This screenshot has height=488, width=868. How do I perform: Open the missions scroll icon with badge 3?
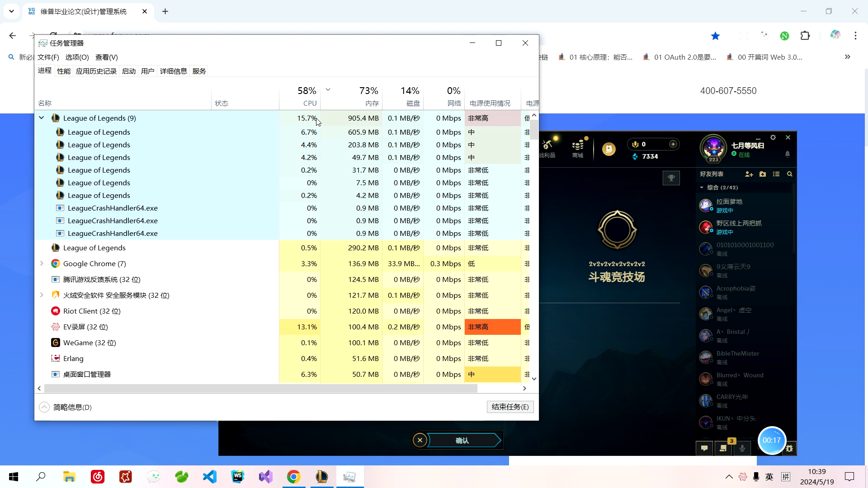[723, 448]
